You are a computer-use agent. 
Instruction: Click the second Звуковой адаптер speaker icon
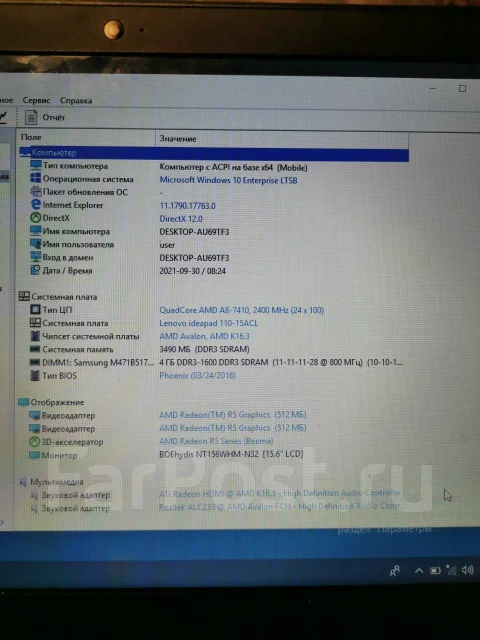(x=35, y=509)
